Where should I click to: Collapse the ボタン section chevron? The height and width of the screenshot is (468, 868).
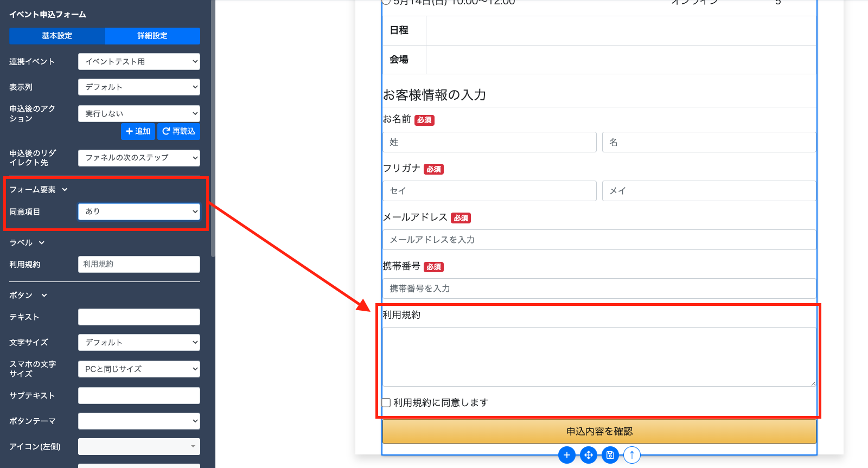(44, 296)
